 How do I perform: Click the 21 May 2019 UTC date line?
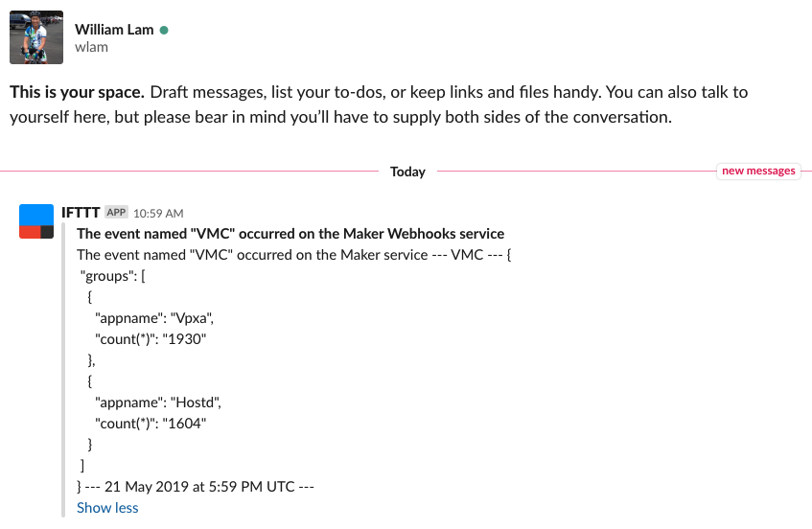(x=196, y=486)
